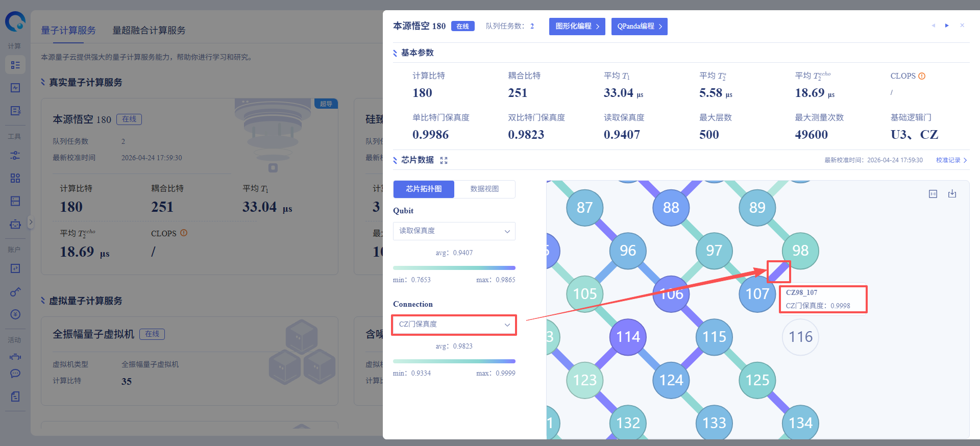Switch to 芯片拓扑图 tab

click(x=424, y=189)
